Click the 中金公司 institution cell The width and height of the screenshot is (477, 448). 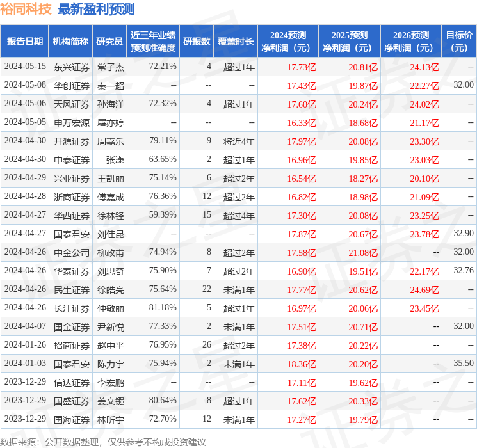coord(72,253)
